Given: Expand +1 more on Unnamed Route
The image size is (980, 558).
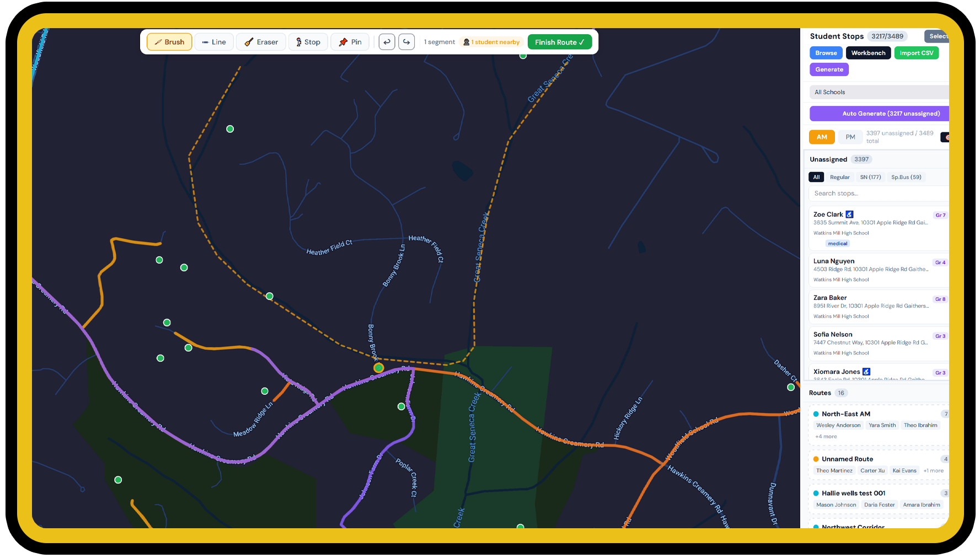Looking at the screenshot, I should click(x=933, y=470).
